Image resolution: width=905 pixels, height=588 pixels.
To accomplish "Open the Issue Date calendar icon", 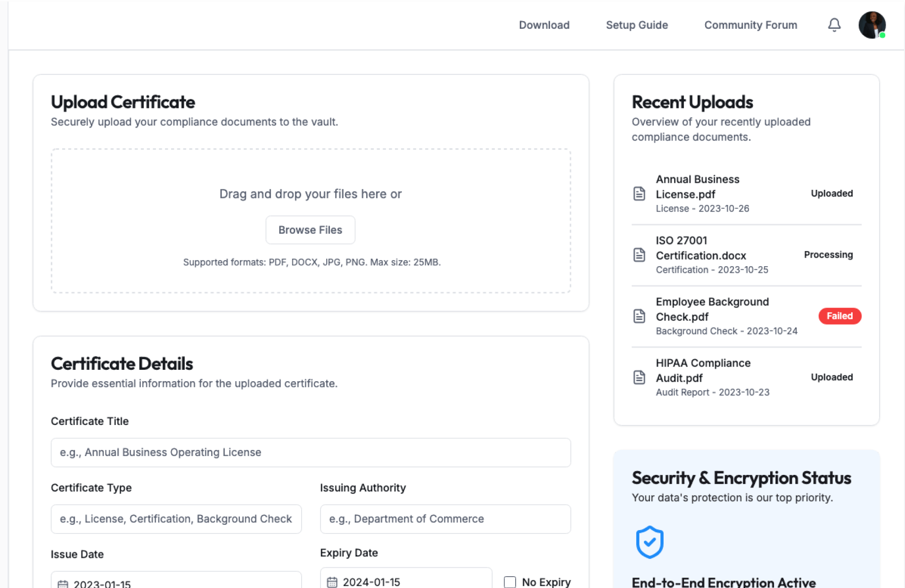I will tap(63, 584).
